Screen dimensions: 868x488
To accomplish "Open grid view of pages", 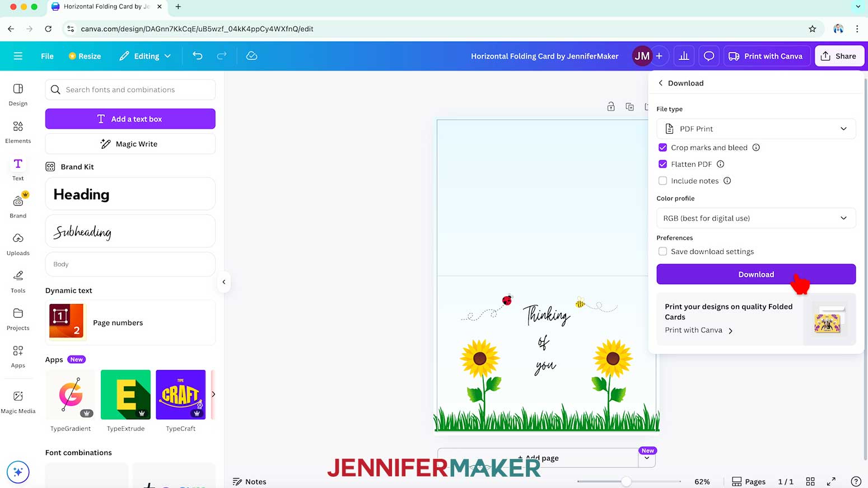I will (x=810, y=481).
